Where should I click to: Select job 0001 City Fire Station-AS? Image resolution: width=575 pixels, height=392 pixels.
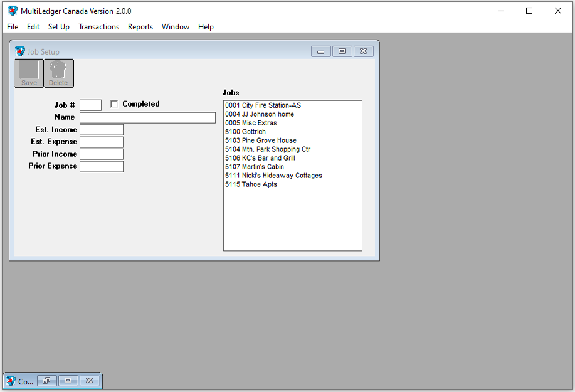pos(263,105)
